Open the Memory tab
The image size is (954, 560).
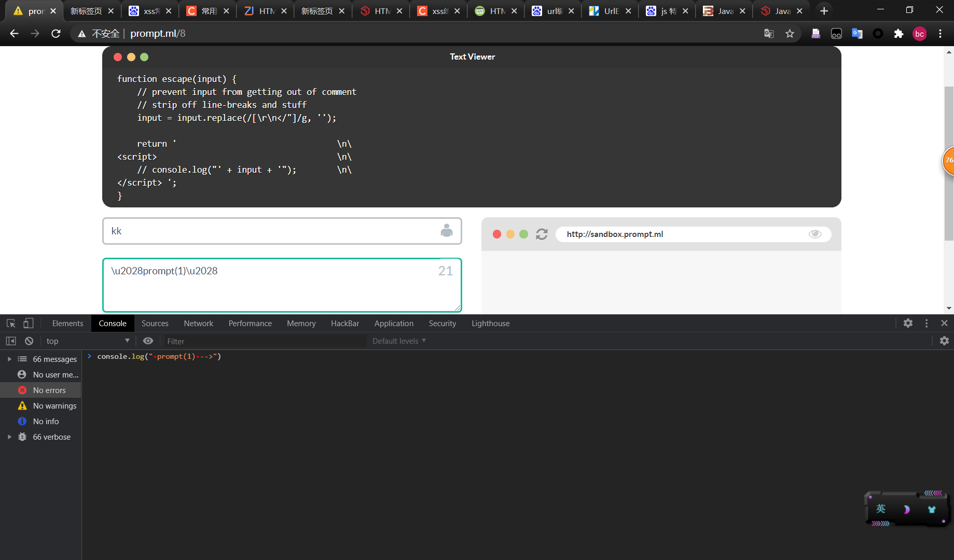click(301, 324)
